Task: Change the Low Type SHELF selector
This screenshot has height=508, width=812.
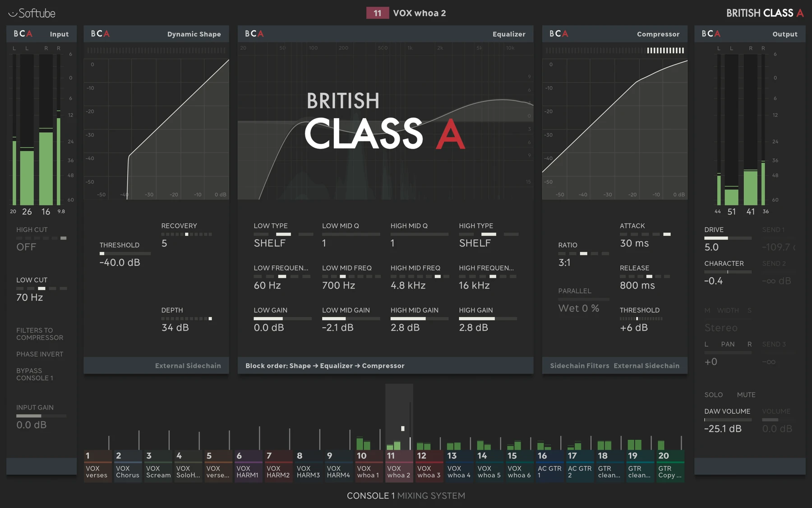Action: point(283,234)
